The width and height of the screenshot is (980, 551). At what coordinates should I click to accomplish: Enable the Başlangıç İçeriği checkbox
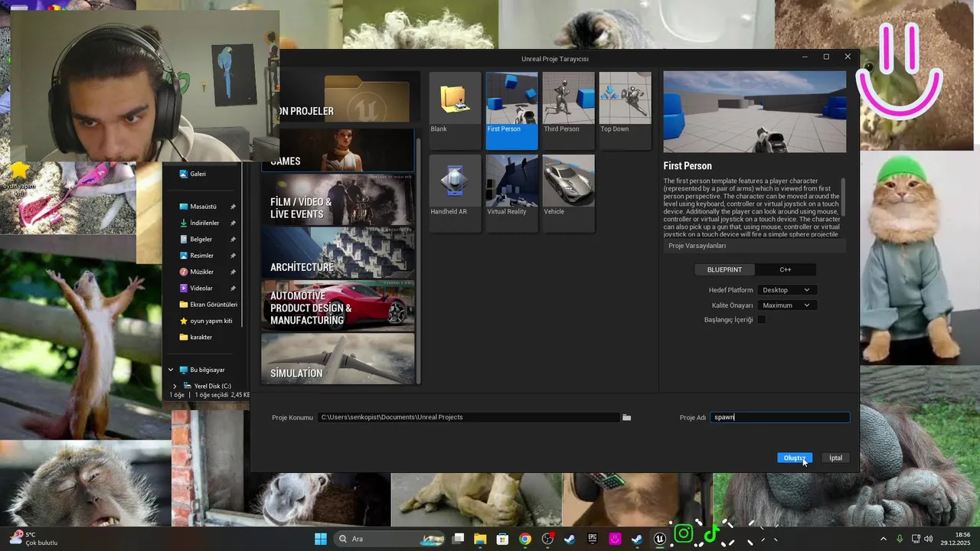(762, 320)
